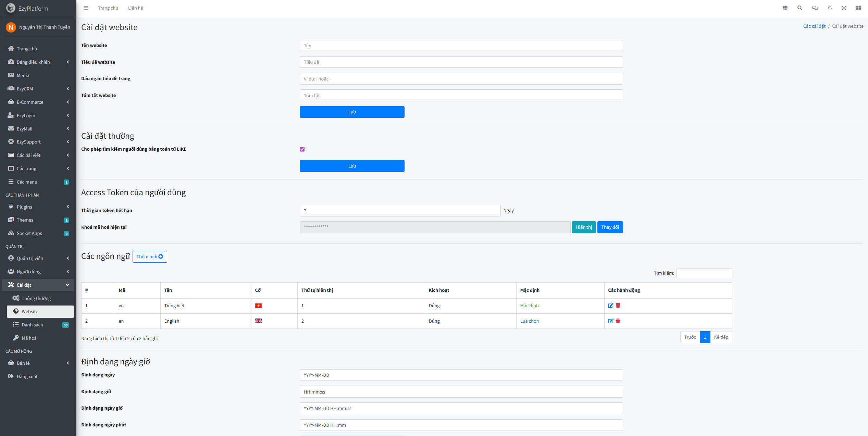Click the hamburger sidebar toggle icon
Screen dimensions: 868x436
coord(86,8)
